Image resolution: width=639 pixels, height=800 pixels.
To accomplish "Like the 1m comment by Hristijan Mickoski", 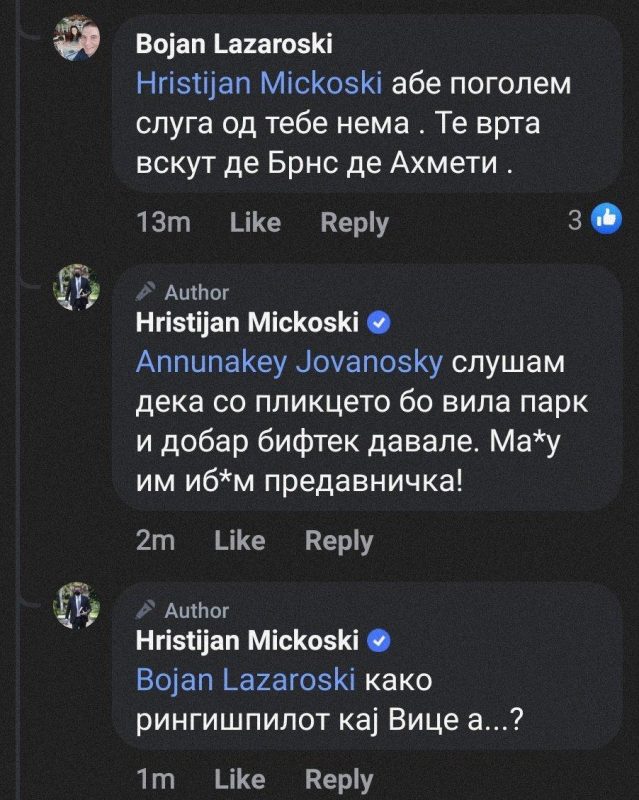I will click(240, 779).
